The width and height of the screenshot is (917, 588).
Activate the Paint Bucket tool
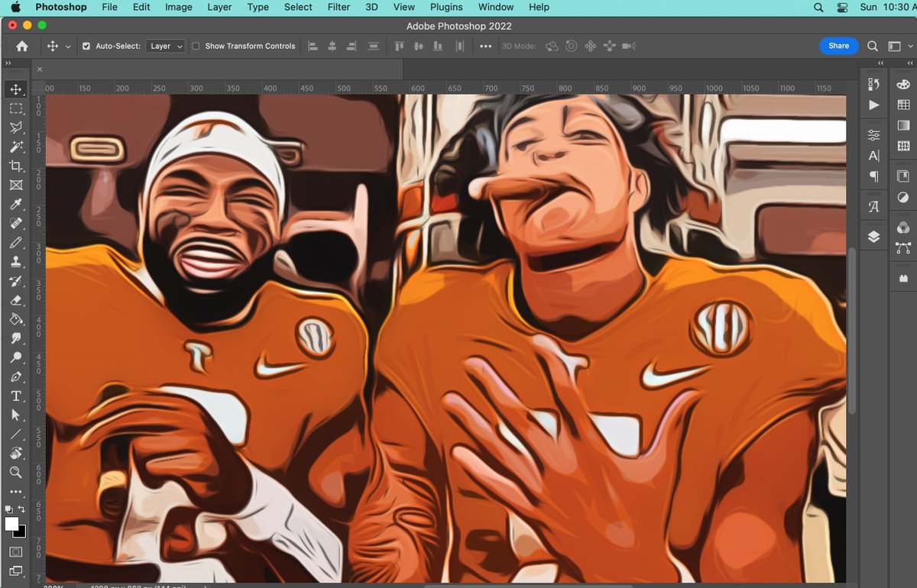[16, 319]
